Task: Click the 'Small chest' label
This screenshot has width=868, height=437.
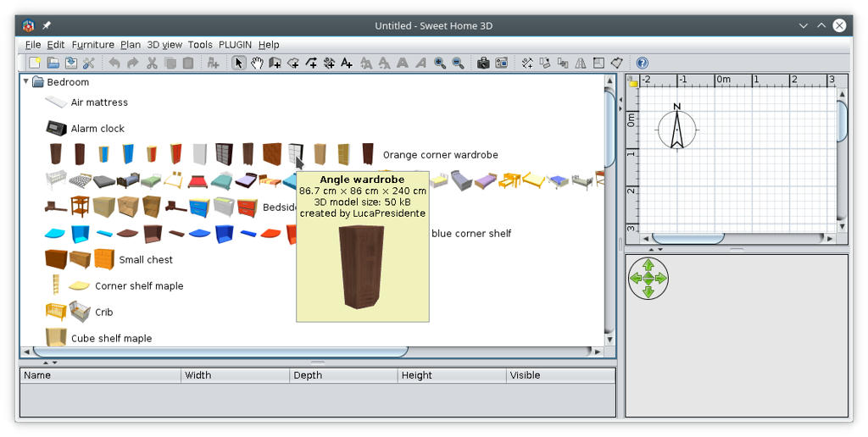Action: pos(146,259)
